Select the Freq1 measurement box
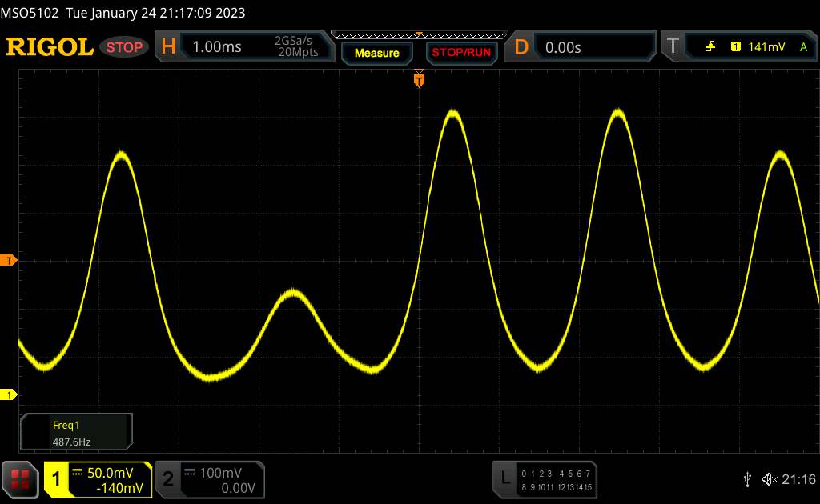The height and width of the screenshot is (504, 820). point(76,432)
